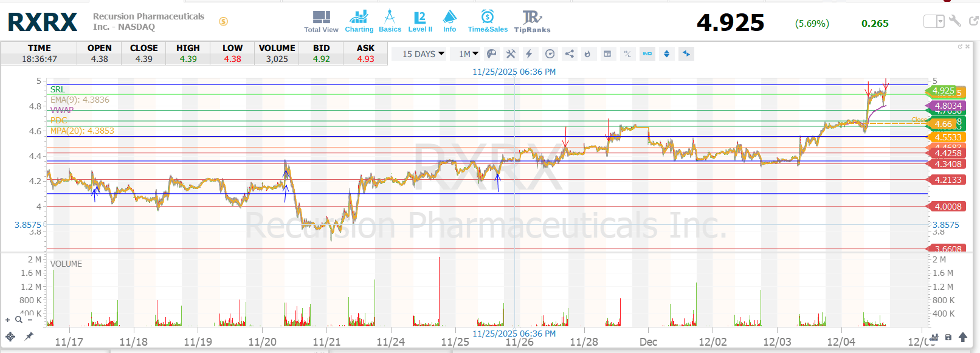Click the ASK value 4.93
The height and width of the screenshot is (353, 980).
coord(365,59)
